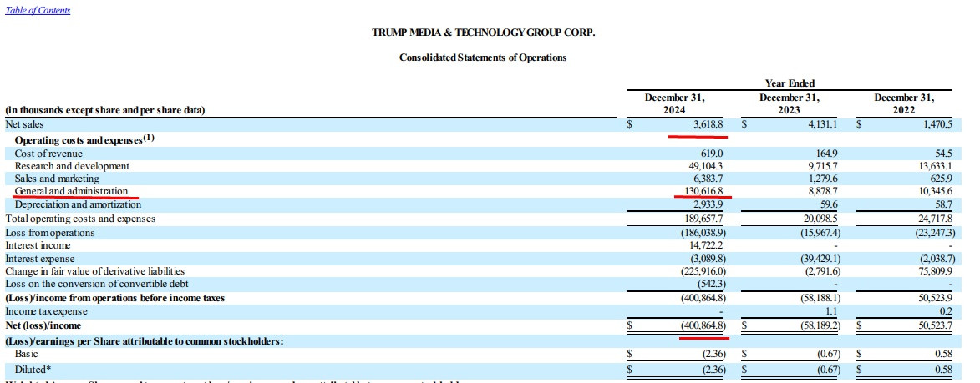980x383 pixels.
Task: Click the Net (loss)/income row label
Action: point(43,325)
